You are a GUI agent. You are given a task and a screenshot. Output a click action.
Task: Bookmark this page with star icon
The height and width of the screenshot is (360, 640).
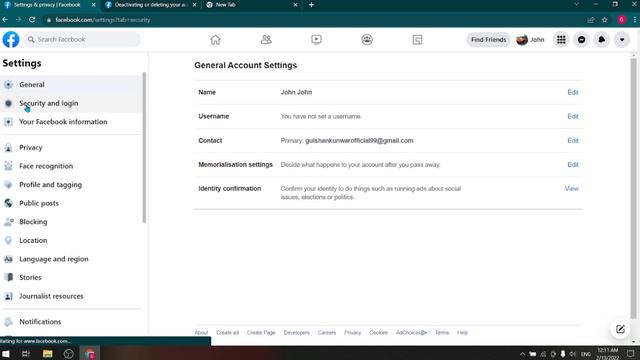pos(604,20)
